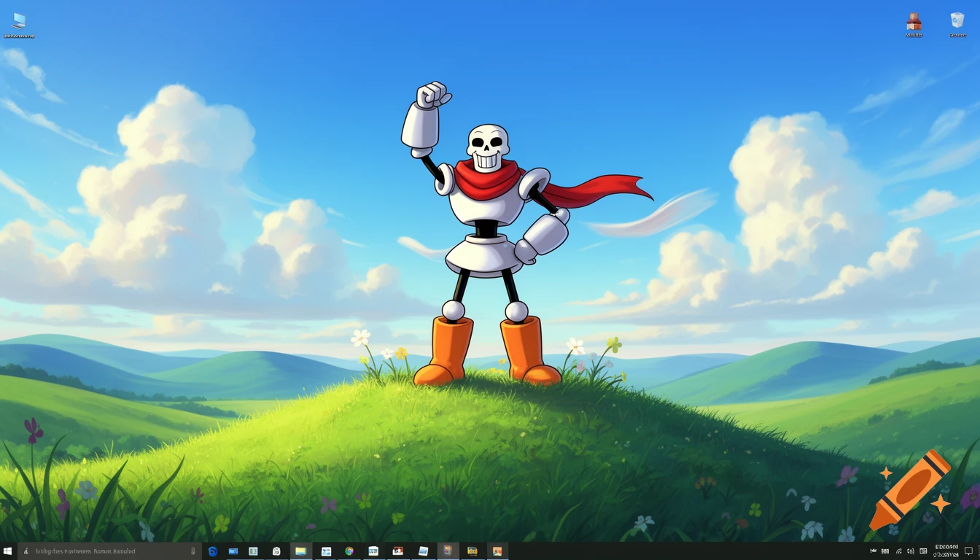Open the computer monitor desktop icon
This screenshot has height=560, width=980.
(x=18, y=21)
